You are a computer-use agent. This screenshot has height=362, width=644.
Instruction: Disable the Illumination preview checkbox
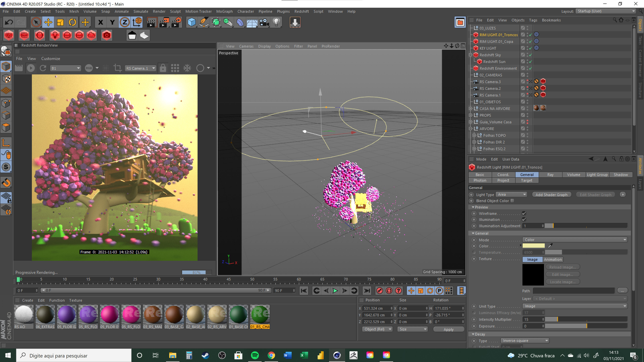(524, 219)
